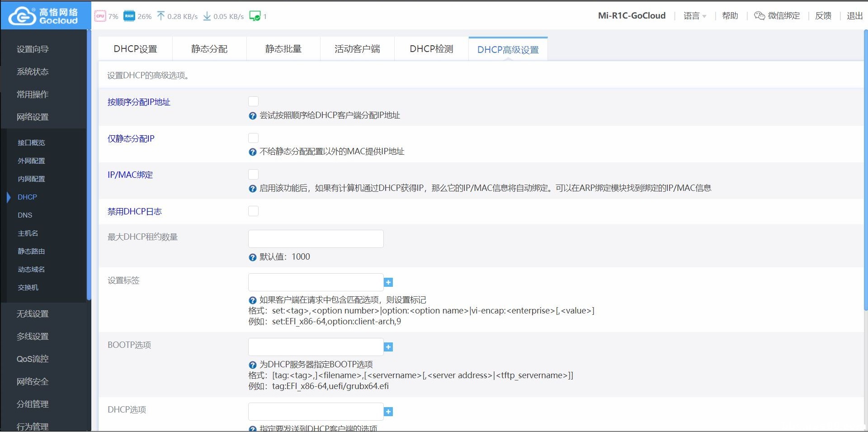The width and height of the screenshot is (868, 432).
Task: Add a DHCP option with plus icon
Action: 388,412
